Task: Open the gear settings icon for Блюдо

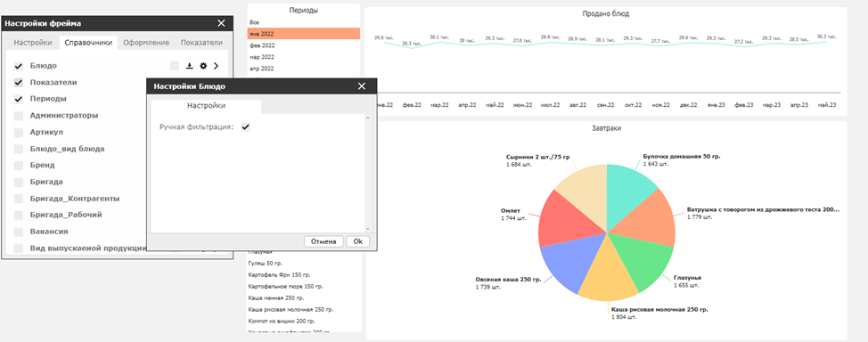Action: [x=203, y=66]
